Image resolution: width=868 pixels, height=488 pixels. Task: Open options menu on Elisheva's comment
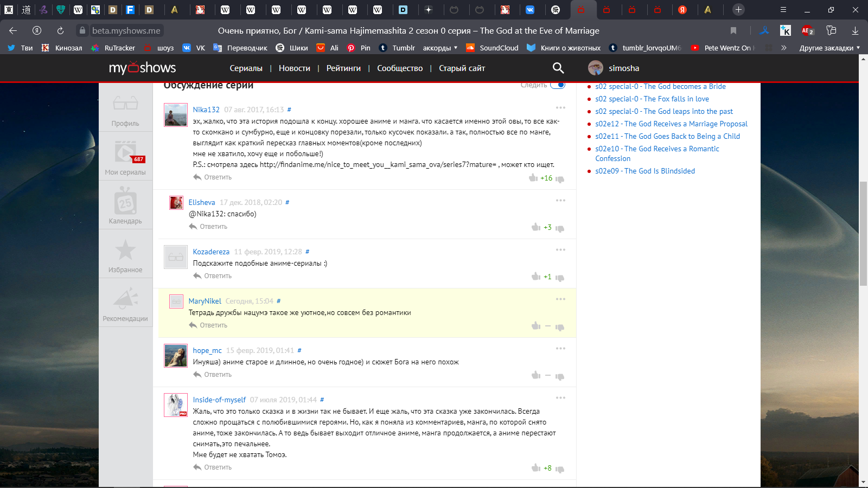point(560,200)
